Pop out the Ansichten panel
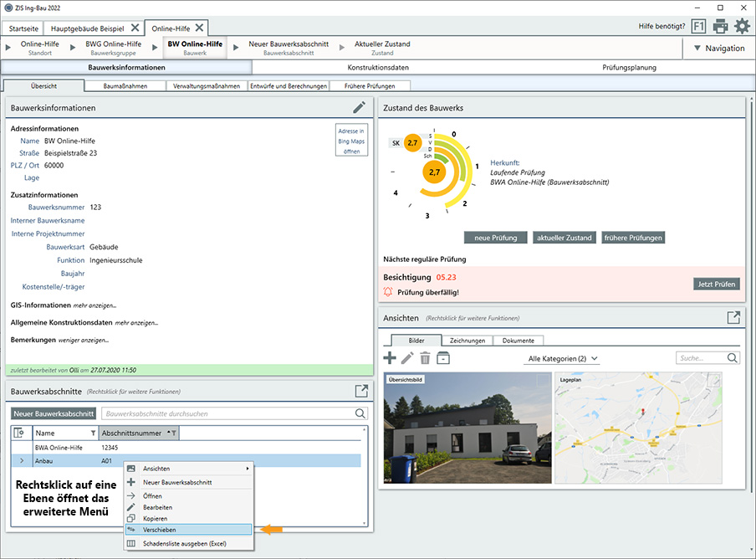 pyautogui.click(x=733, y=317)
